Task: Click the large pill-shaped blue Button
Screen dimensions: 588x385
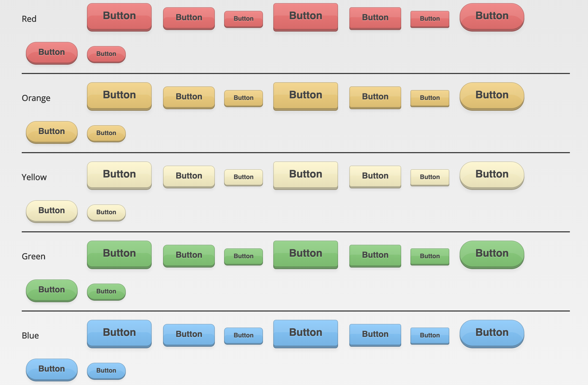Action: [x=492, y=334]
